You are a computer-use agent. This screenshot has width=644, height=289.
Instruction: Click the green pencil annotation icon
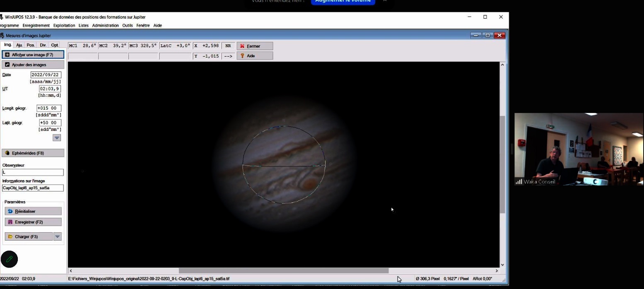pyautogui.click(x=9, y=259)
